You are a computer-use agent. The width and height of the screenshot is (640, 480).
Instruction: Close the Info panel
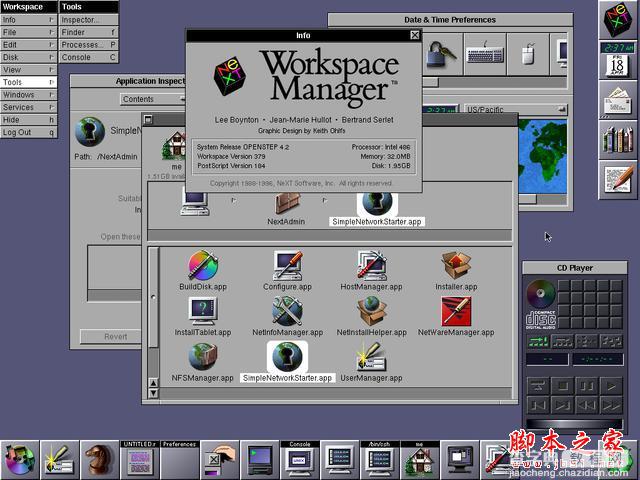[415, 35]
